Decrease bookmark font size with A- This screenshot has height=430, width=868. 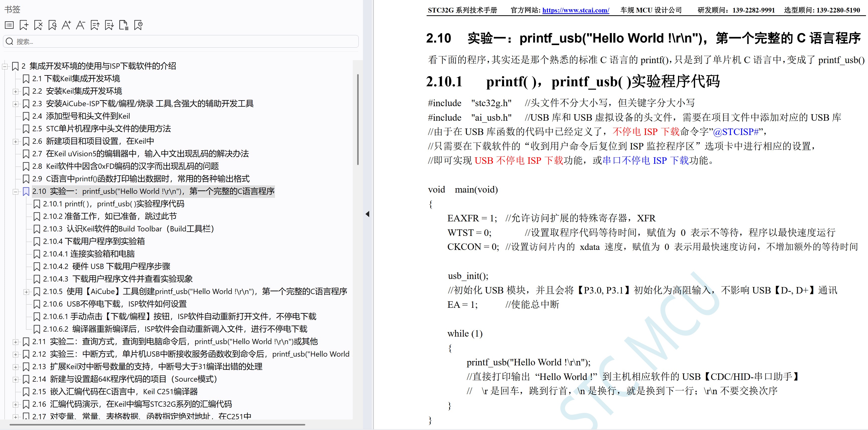click(80, 25)
